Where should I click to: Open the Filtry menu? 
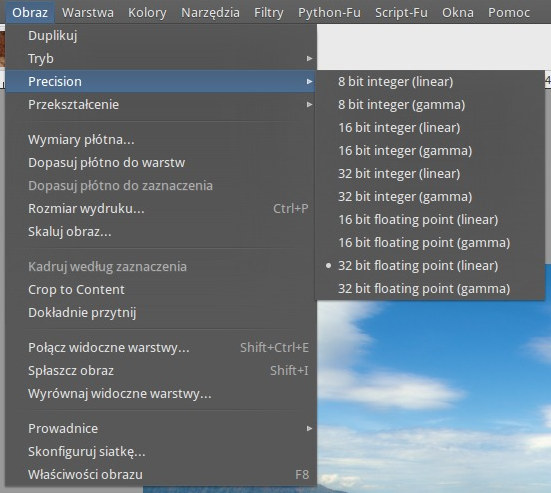(269, 13)
